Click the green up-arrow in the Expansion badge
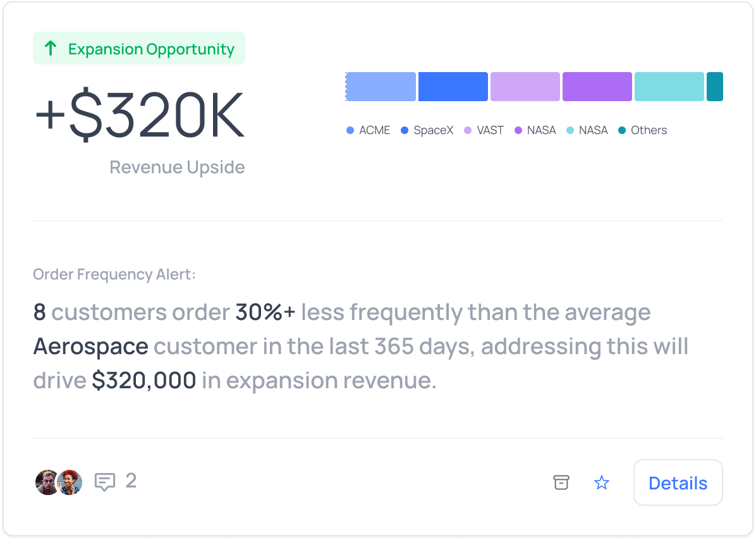This screenshot has height=540, width=756. pyautogui.click(x=51, y=49)
